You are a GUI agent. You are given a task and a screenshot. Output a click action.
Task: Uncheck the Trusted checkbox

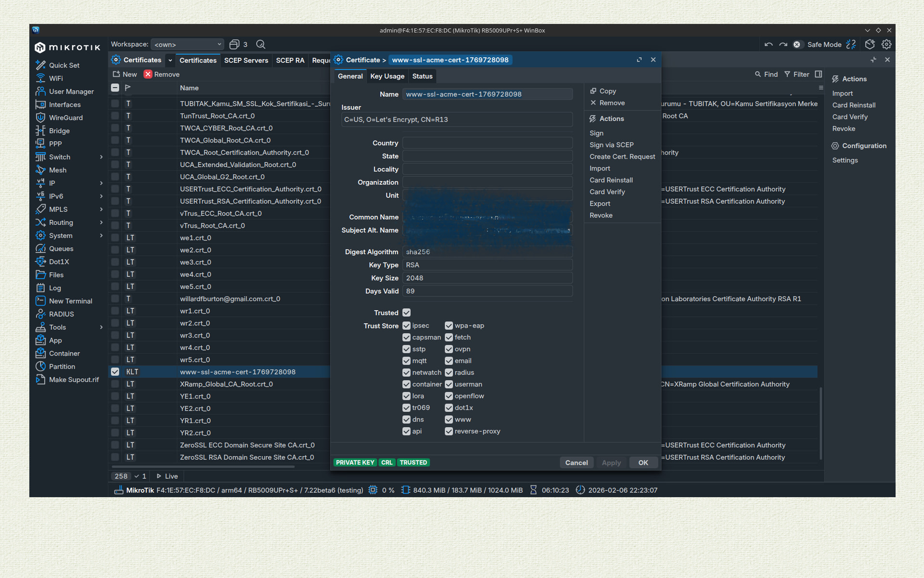[407, 313]
